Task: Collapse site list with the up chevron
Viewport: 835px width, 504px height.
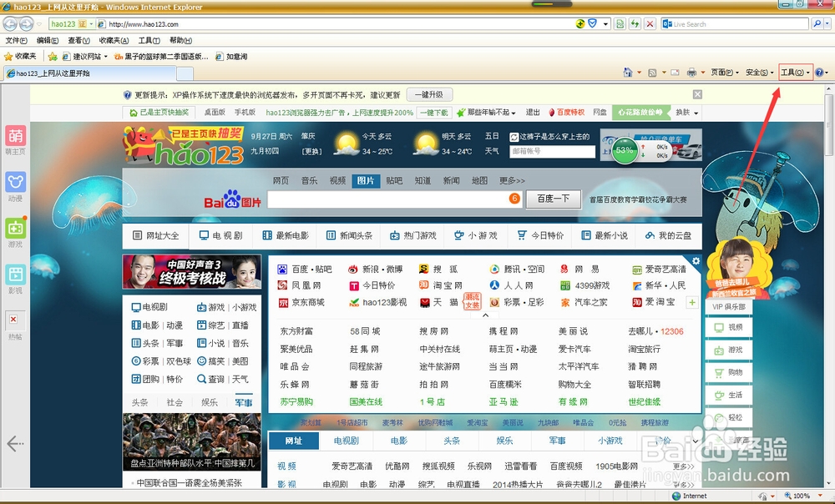Action: point(485,315)
